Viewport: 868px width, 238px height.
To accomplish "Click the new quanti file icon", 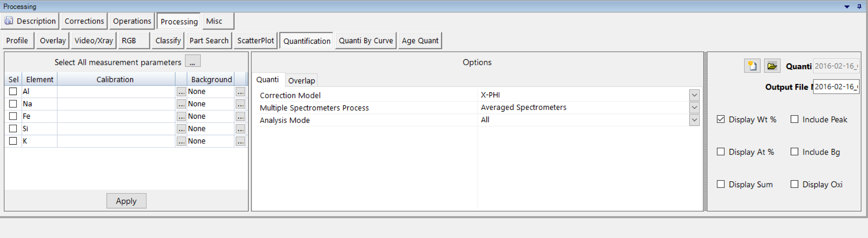I will coord(752,66).
